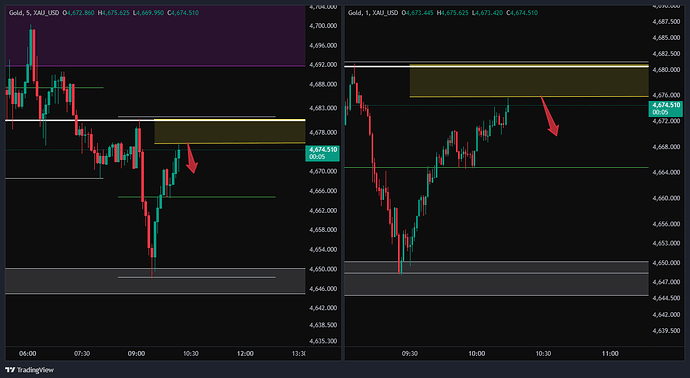Image resolution: width=690 pixels, height=378 pixels.
Task: Select the yellow zone on the 5-minute chart
Action: (230, 132)
